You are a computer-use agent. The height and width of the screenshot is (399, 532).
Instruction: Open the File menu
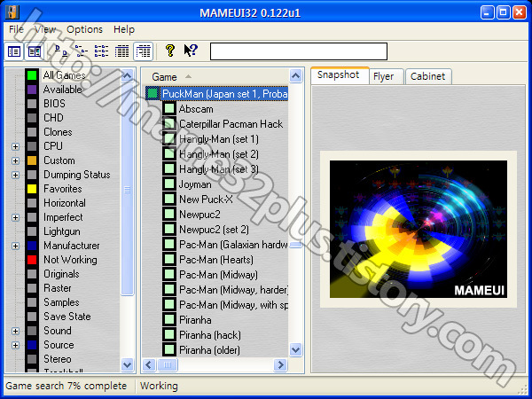[x=16, y=29]
